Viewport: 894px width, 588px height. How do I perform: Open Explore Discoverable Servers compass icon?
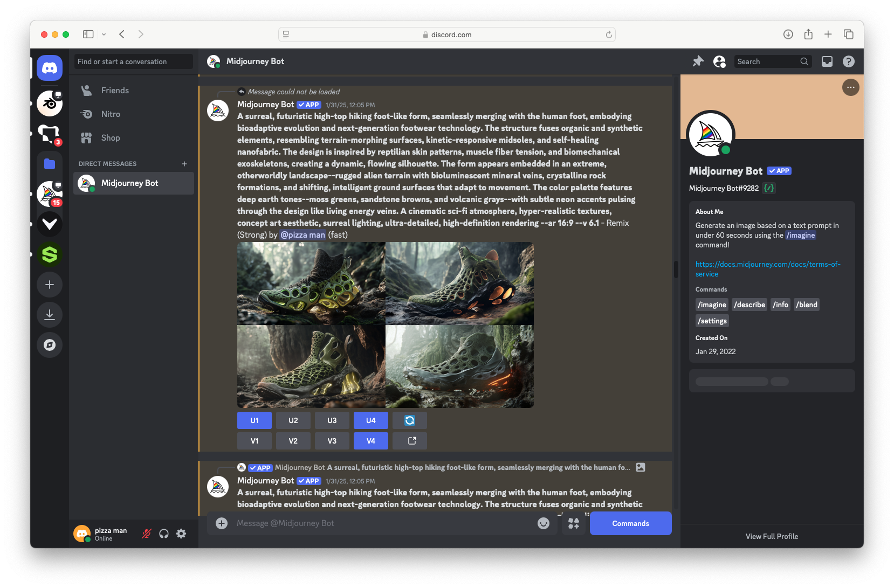point(50,345)
